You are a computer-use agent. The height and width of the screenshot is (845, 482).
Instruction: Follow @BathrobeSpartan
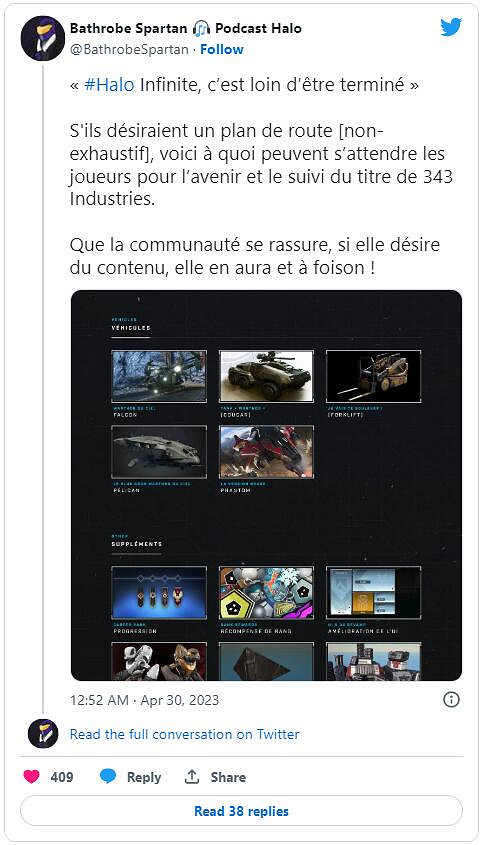click(222, 50)
